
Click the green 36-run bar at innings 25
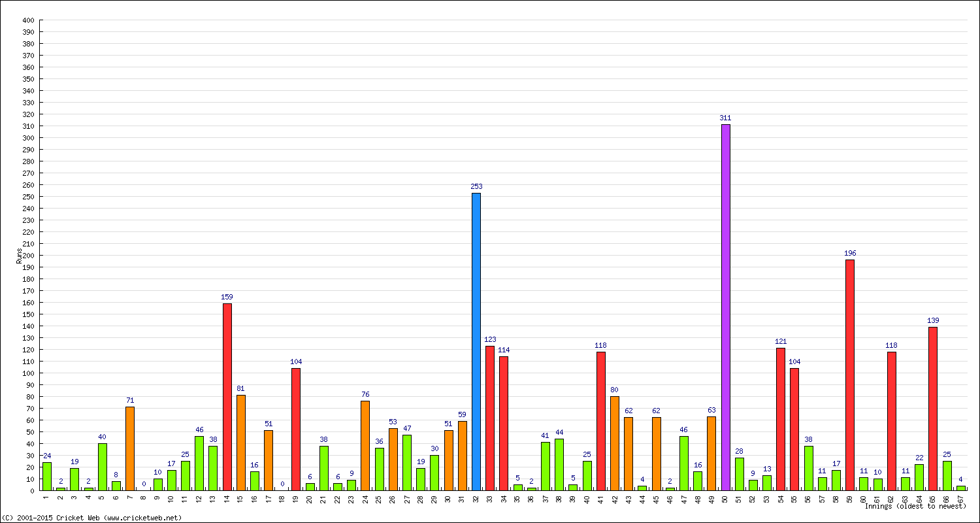pos(380,469)
